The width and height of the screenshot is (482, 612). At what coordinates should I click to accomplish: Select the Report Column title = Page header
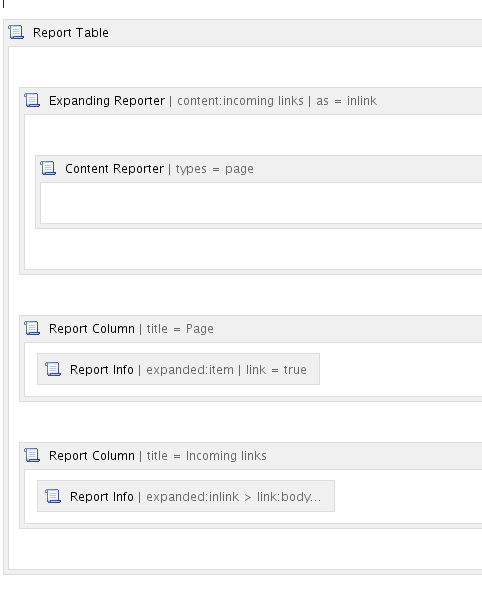point(131,329)
